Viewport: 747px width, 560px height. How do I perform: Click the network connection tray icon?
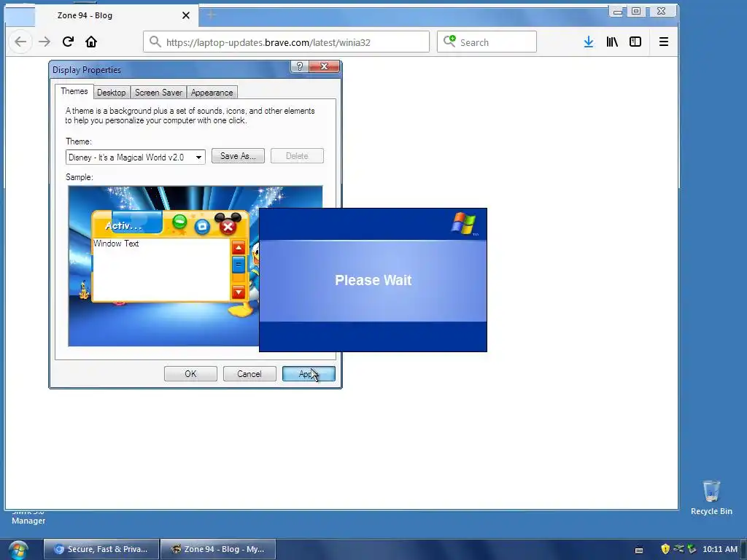678,549
